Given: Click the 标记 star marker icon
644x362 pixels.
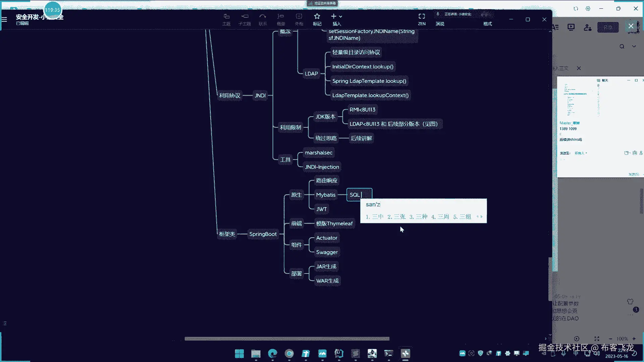Looking at the screenshot, I should pos(317,17).
